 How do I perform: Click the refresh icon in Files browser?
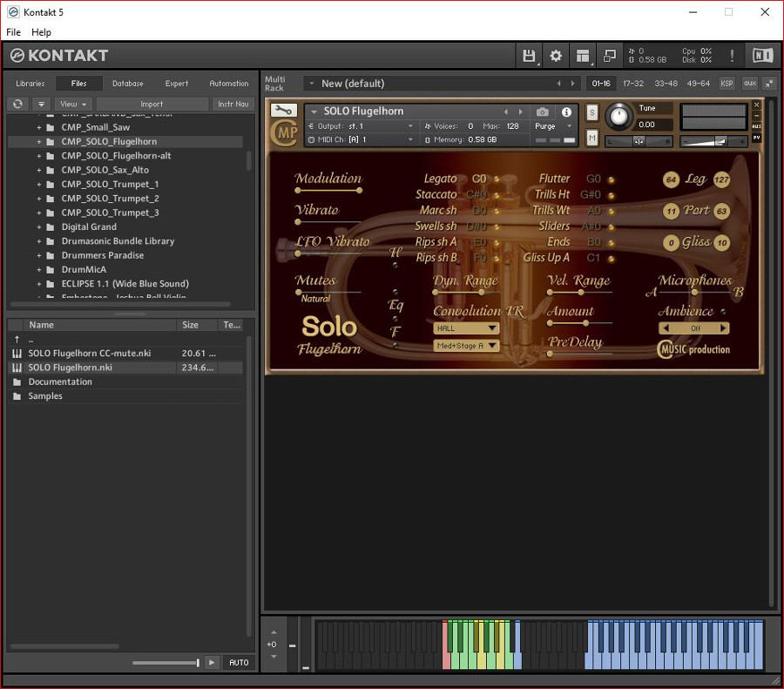point(18,104)
